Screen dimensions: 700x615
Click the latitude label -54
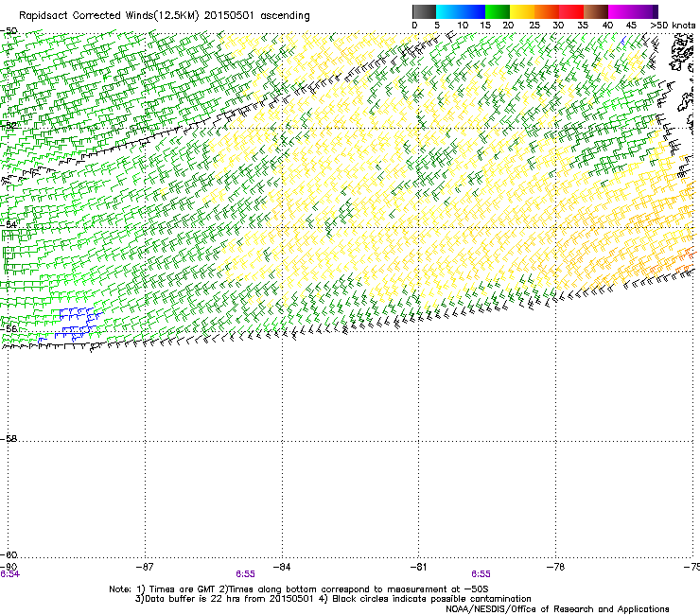click(x=9, y=224)
